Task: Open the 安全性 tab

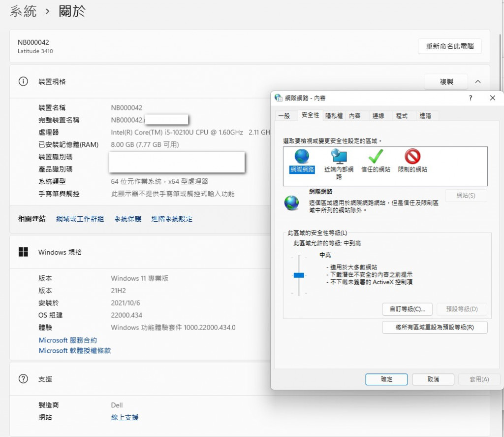Action: pyautogui.click(x=310, y=115)
